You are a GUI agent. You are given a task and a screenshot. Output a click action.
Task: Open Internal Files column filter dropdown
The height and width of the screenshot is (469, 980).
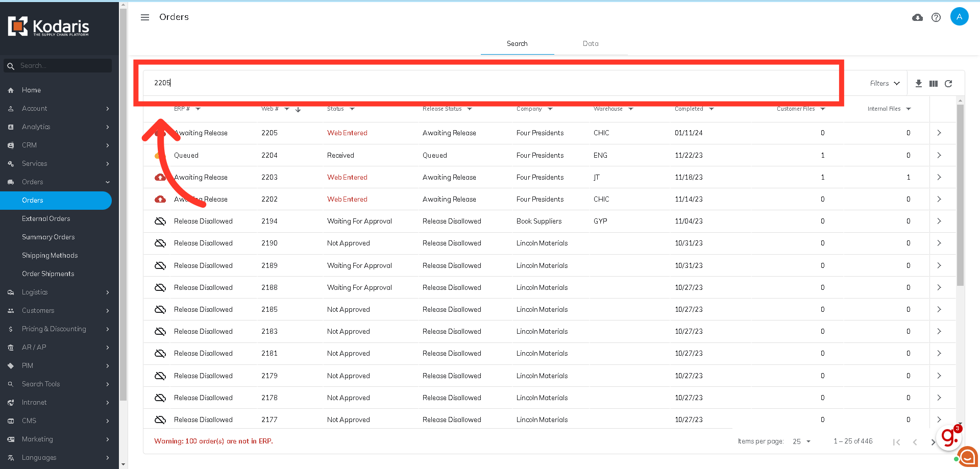point(909,109)
